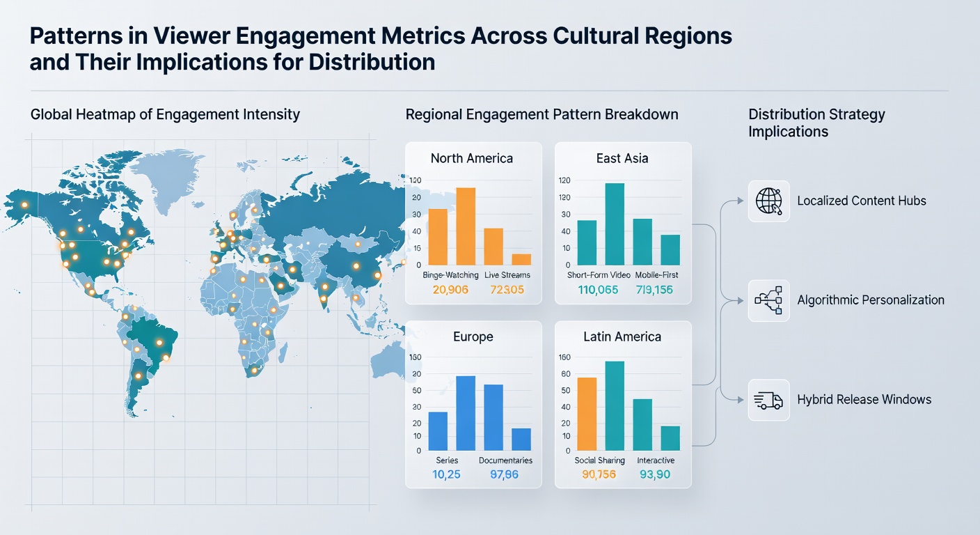Click the 10,25 value in Europe

click(446, 475)
